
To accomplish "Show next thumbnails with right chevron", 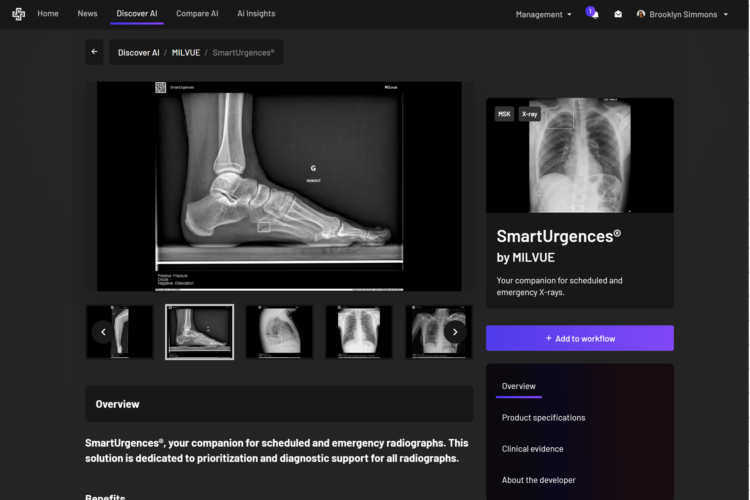I will (455, 332).
